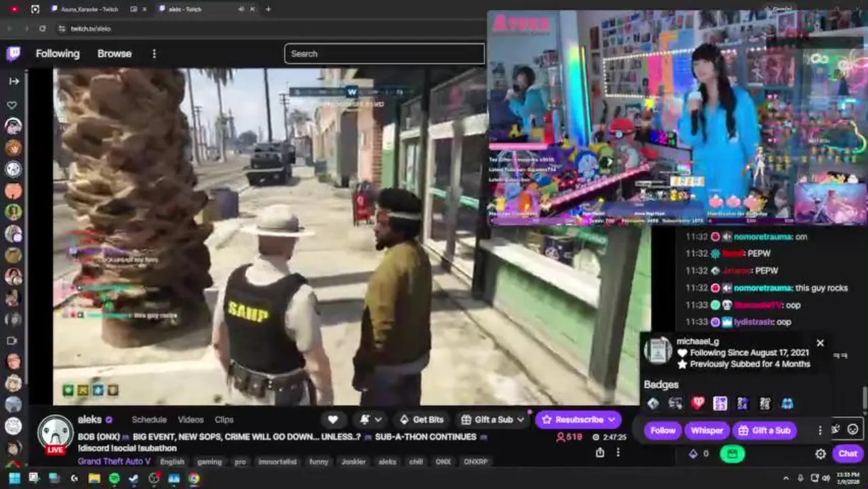This screenshot has height=489, width=868.
Task: Click the camera icon in left sidebar
Action: coord(12,341)
